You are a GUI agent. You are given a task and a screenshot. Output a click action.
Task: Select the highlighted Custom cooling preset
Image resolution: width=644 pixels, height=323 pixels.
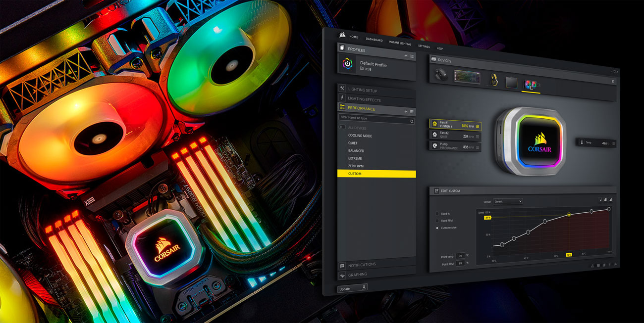point(376,174)
